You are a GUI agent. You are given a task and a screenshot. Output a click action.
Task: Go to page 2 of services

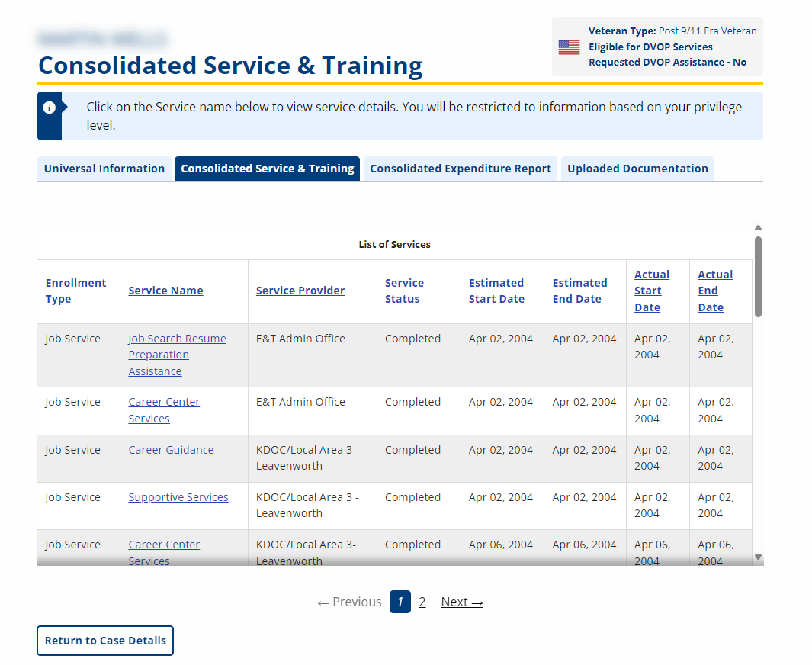tap(422, 602)
